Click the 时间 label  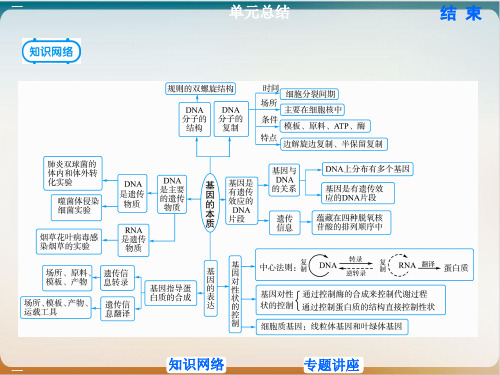270,88
